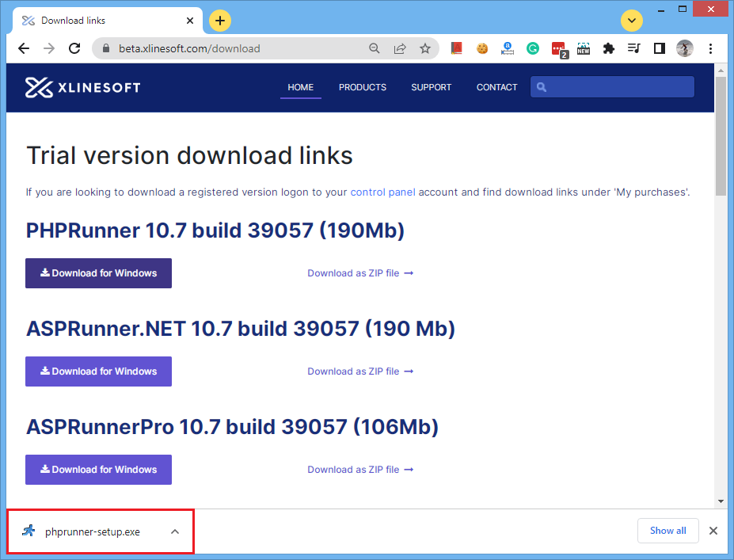This screenshot has height=560, width=734.
Task: Click the page scrollbar up arrow
Action: pos(721,70)
